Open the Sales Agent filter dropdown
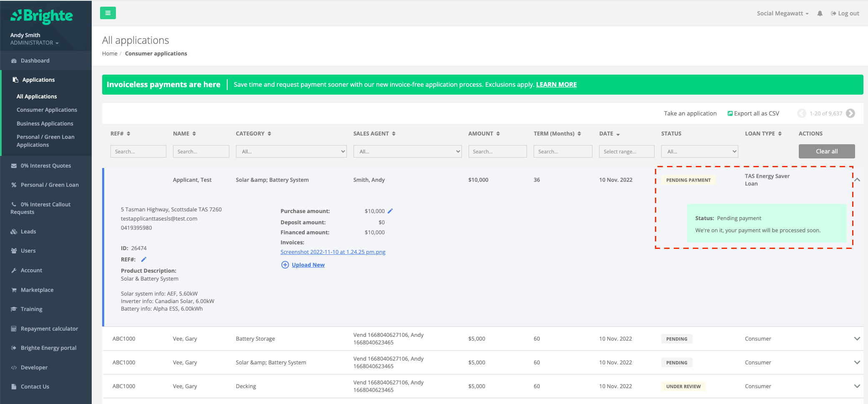The image size is (868, 404). pos(407,151)
